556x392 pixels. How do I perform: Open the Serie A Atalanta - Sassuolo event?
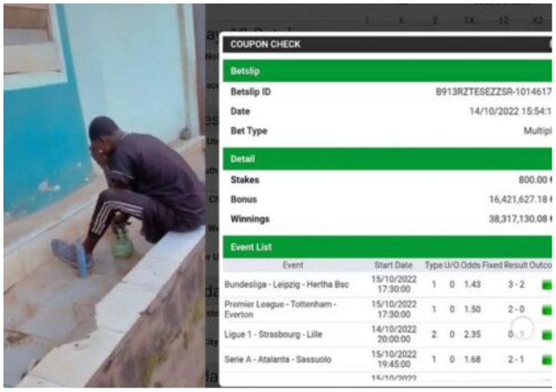278,359
